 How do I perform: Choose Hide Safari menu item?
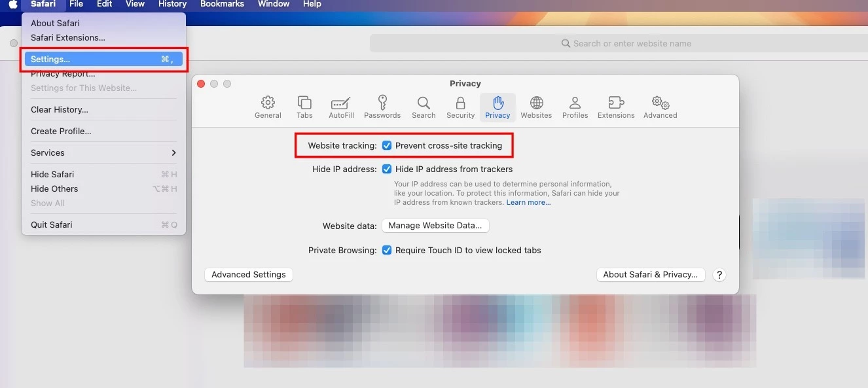point(104,175)
